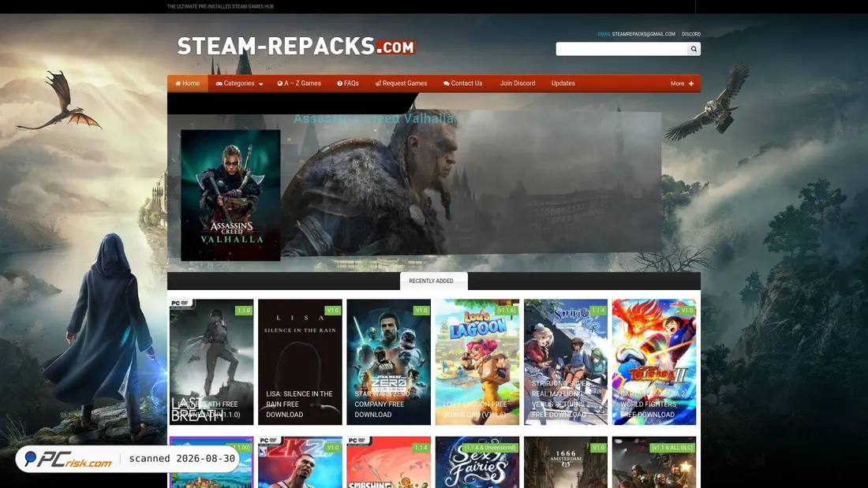Open Star Wars Zero Company card
This screenshot has height=488, width=868.
click(388, 362)
